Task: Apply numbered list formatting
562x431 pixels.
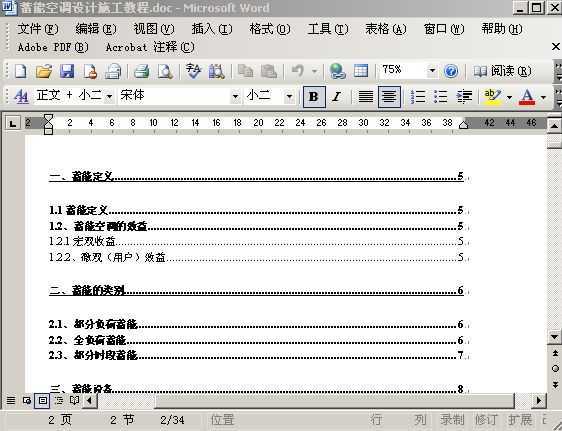Action: click(418, 96)
